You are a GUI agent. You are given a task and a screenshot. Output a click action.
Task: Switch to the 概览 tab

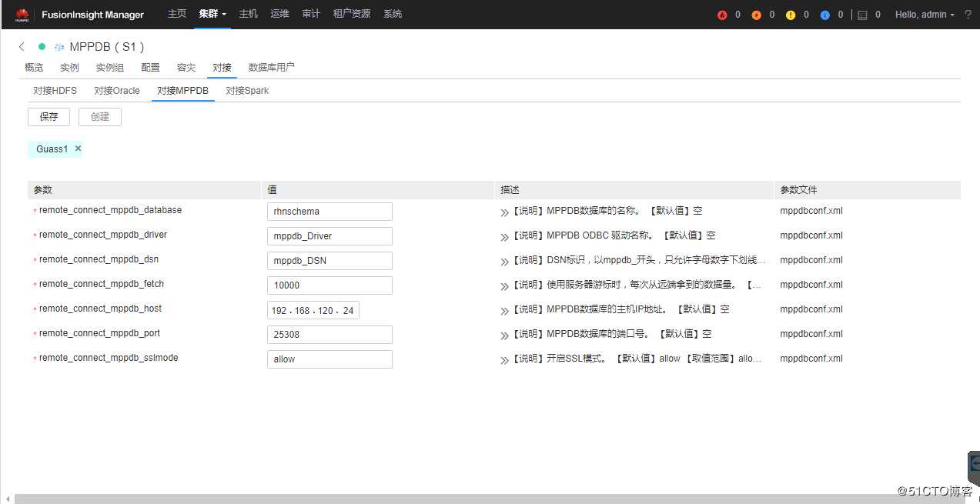pyautogui.click(x=34, y=68)
